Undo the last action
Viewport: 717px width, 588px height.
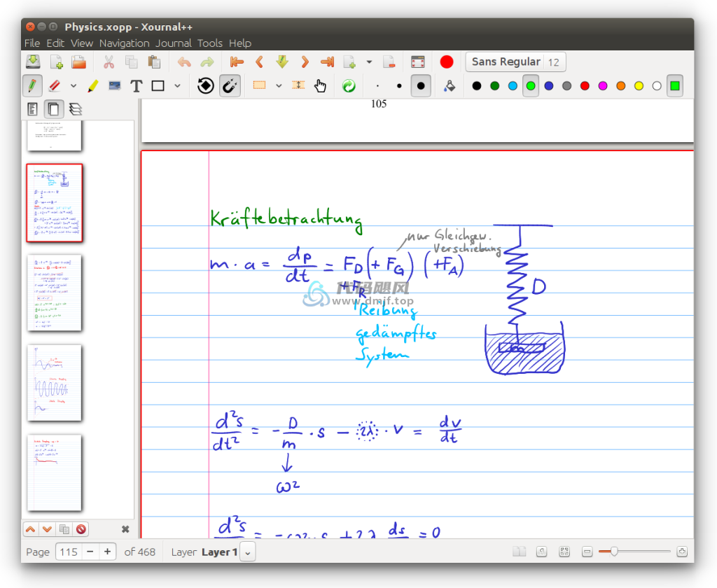(x=184, y=62)
